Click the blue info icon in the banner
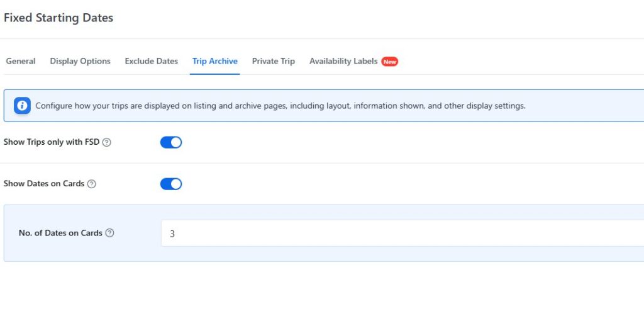The image size is (644, 316). tap(22, 106)
